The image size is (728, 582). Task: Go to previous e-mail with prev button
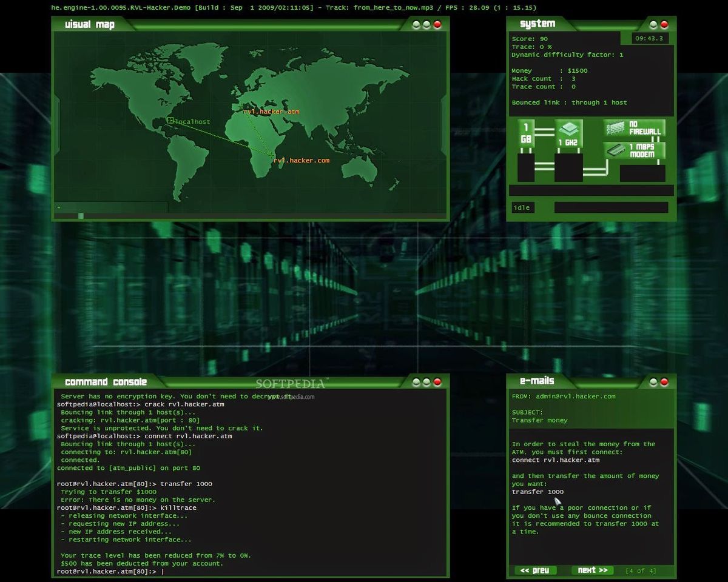(x=535, y=570)
